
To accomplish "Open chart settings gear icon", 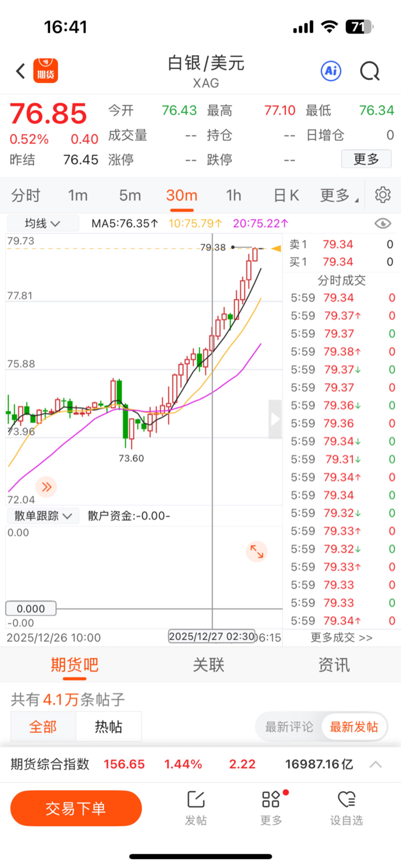I will (383, 195).
